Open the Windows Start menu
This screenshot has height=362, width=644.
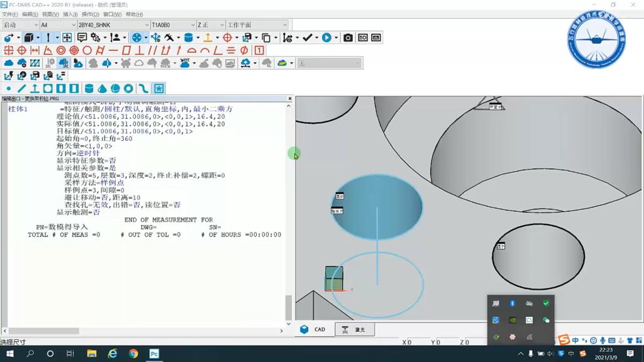(x=10, y=353)
